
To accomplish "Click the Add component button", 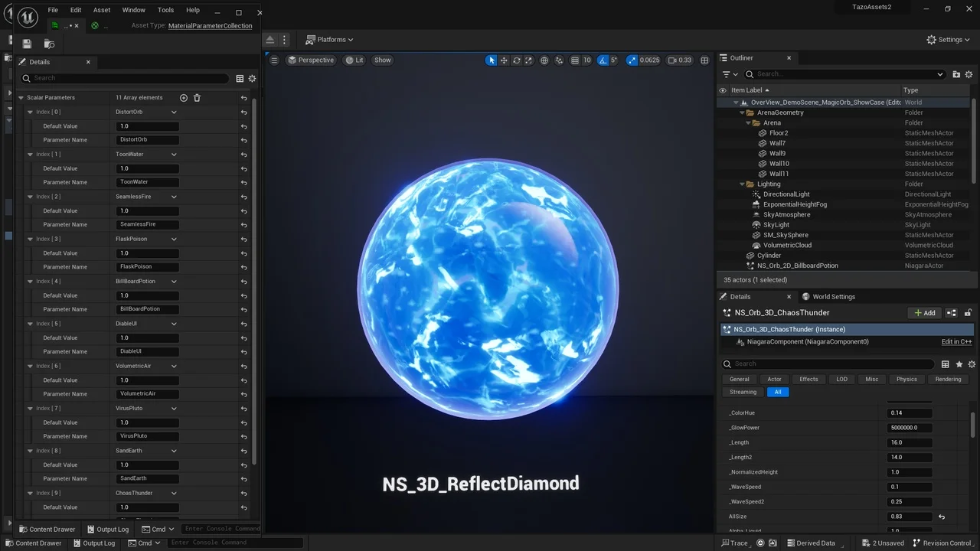I will [x=924, y=313].
